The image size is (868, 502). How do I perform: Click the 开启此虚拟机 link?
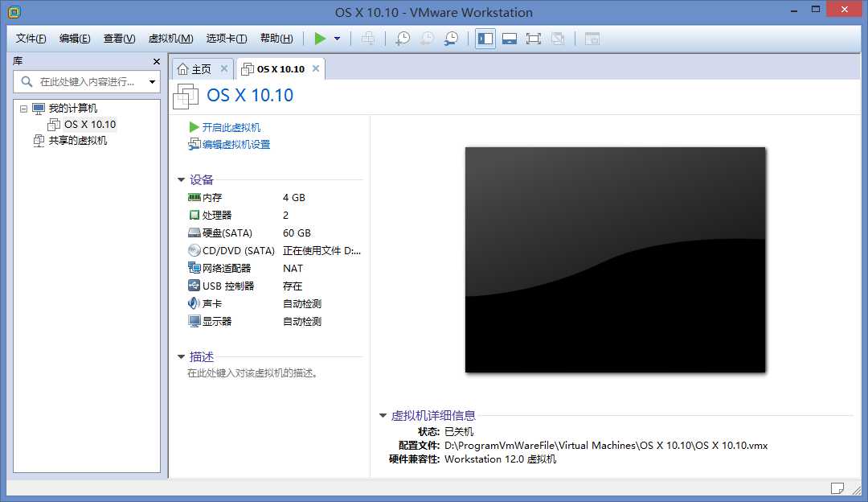(231, 127)
